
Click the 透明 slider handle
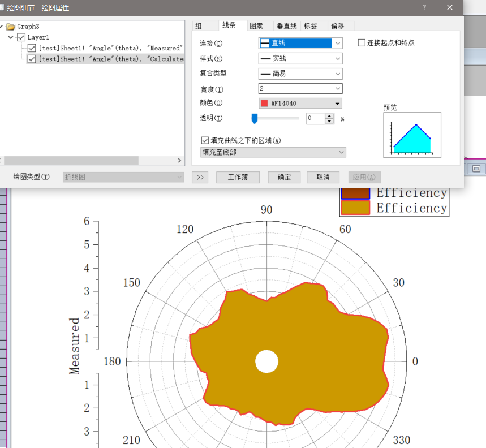click(x=255, y=118)
